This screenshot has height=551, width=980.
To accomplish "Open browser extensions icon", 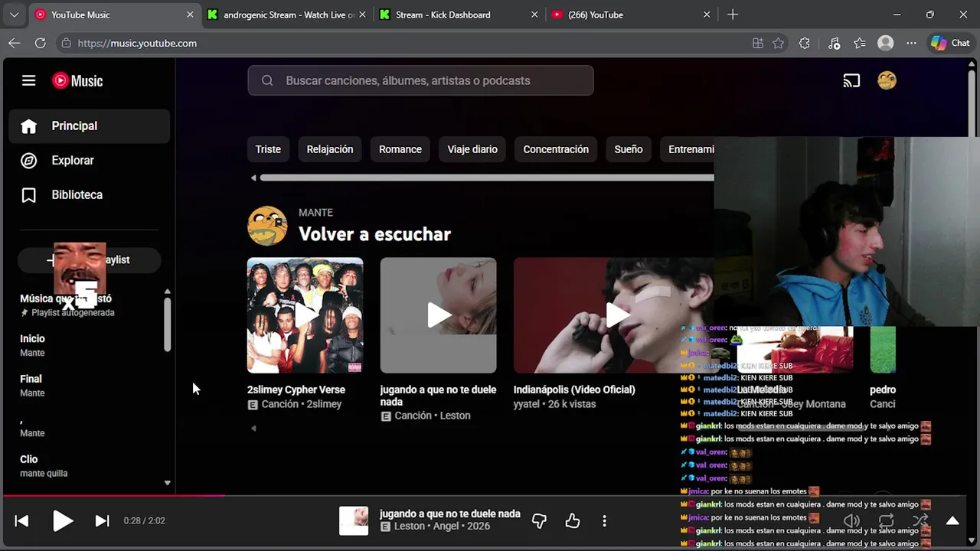I will tap(804, 44).
